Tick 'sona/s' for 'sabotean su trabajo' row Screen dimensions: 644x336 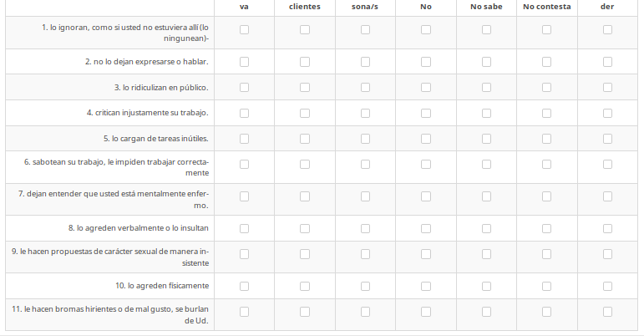point(365,164)
